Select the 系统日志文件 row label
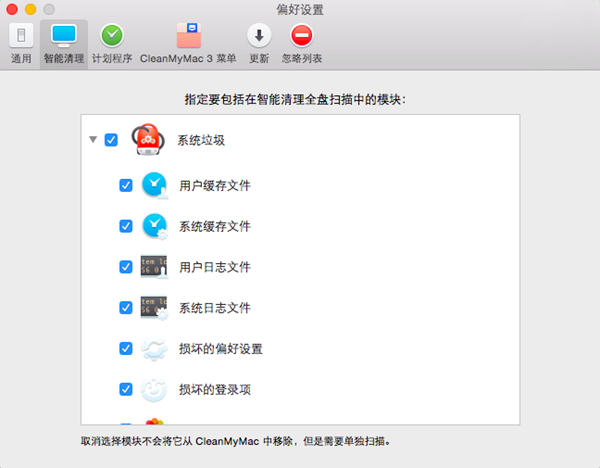The image size is (600, 468). pyautogui.click(x=215, y=308)
